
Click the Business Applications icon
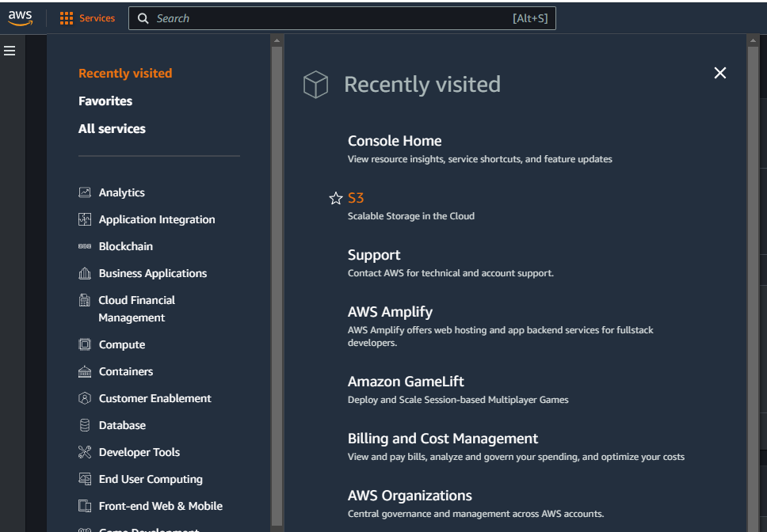85,273
